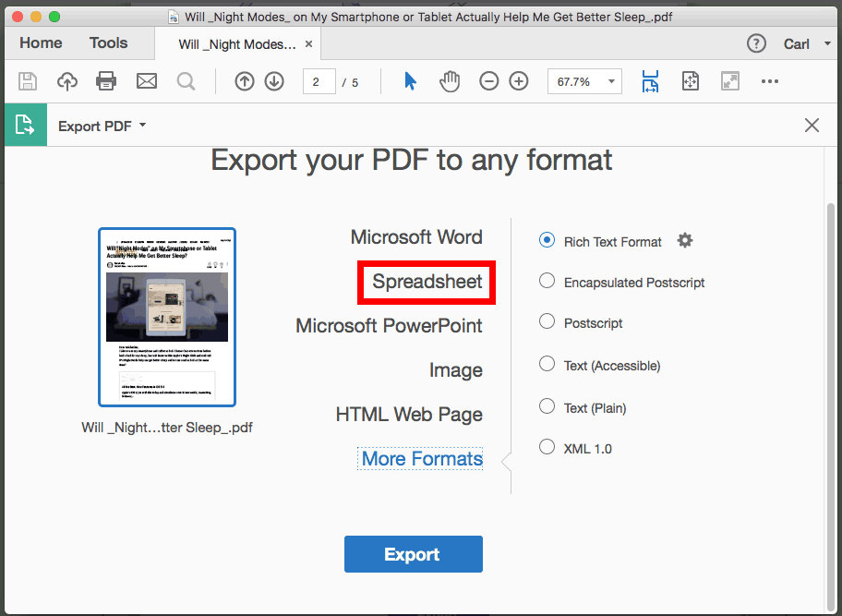The height and width of the screenshot is (616, 842).
Task: Click the Save file floppy icon
Action: (28, 81)
